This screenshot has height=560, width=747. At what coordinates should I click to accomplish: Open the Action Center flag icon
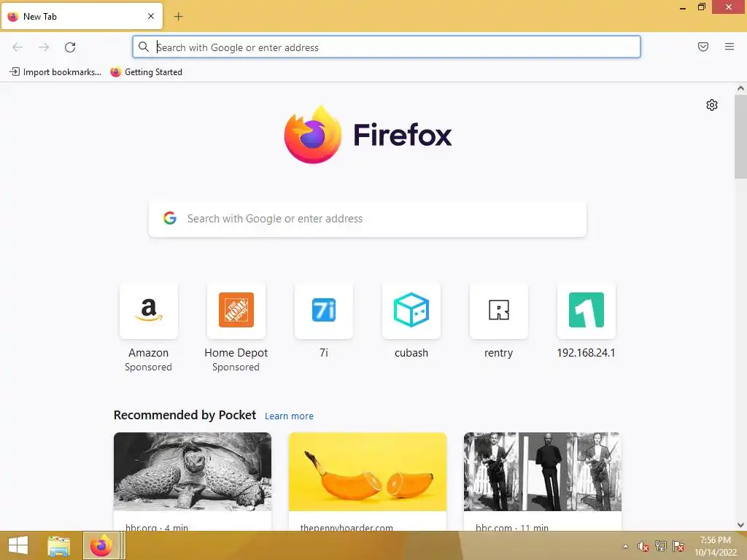click(678, 546)
